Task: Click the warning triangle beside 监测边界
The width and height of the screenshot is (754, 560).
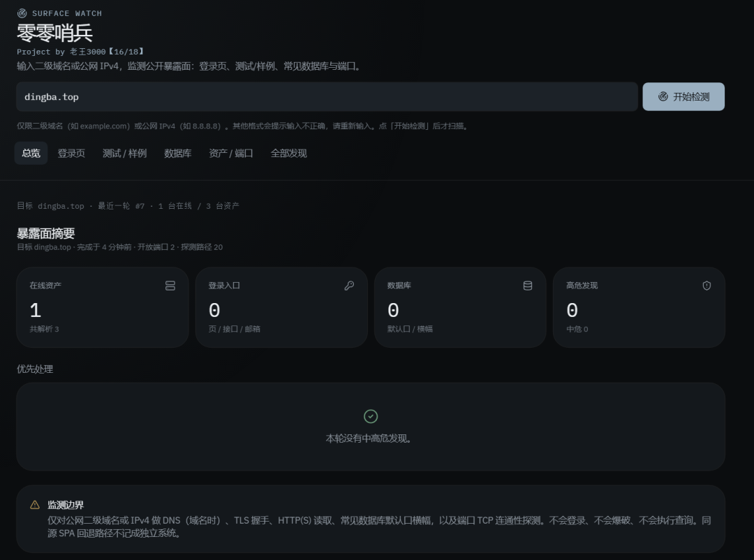Action: [x=35, y=505]
